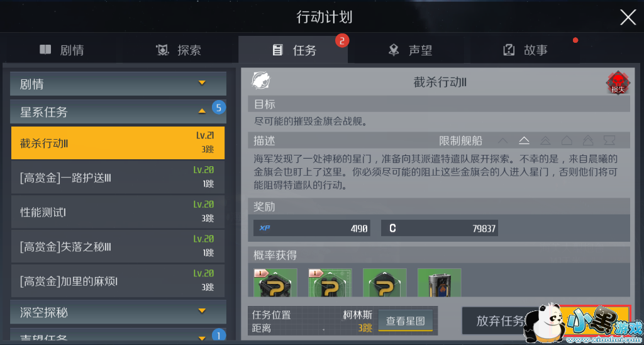The height and width of the screenshot is (345, 644).
Task: Select the last ship-class icon in 限制舰船 row
Action: [609, 140]
